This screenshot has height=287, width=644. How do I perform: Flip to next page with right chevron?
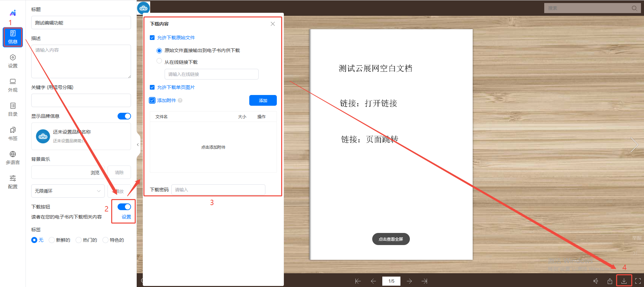[634, 145]
